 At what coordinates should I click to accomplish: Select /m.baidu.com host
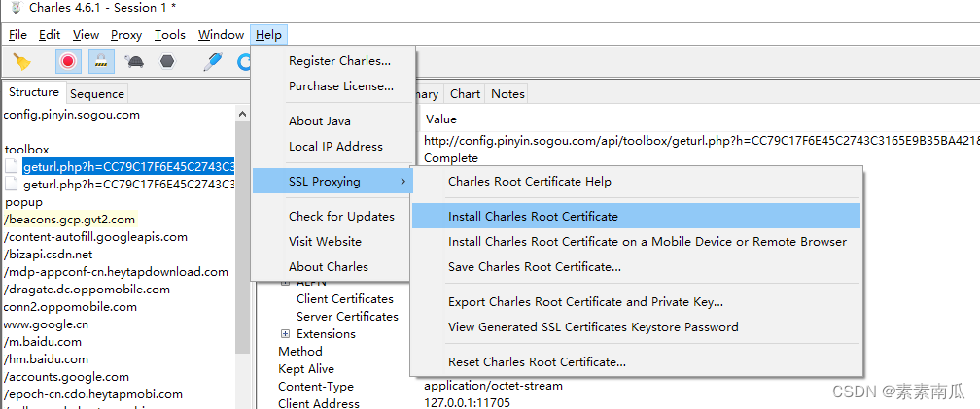tap(43, 342)
